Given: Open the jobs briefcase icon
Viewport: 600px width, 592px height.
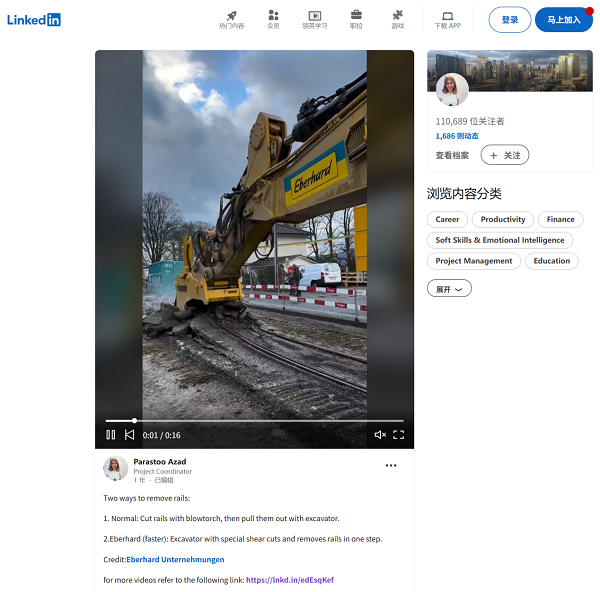Looking at the screenshot, I should [x=356, y=16].
